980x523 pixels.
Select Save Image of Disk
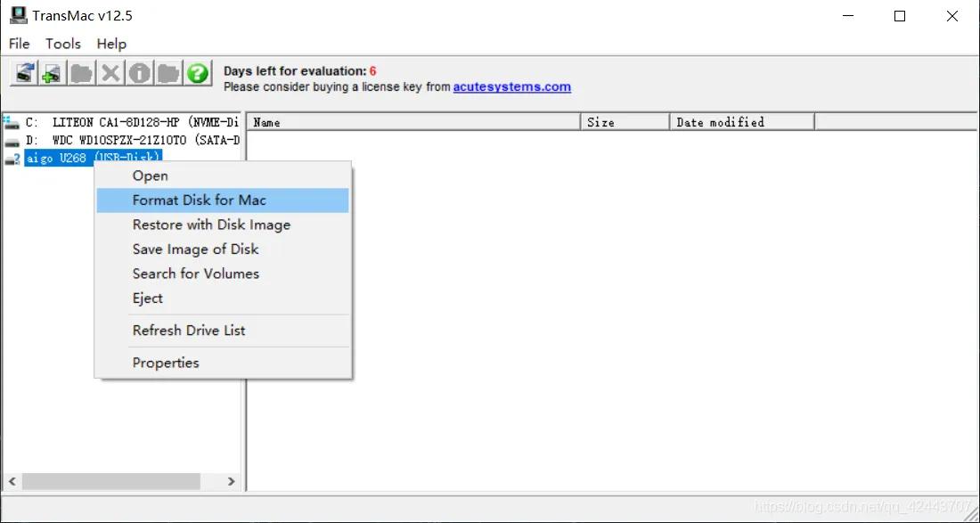223,249
